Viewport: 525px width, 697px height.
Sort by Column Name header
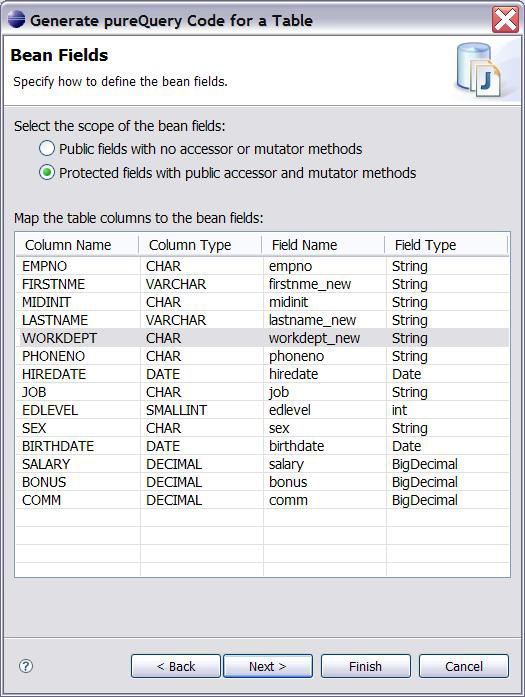pyautogui.click(x=77, y=245)
